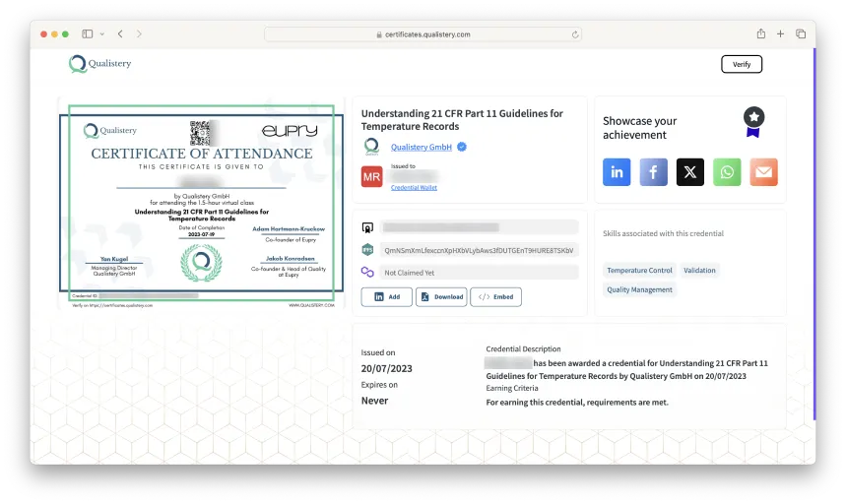Download the certificate
Image resolution: width=846 pixels, height=504 pixels.
(441, 296)
